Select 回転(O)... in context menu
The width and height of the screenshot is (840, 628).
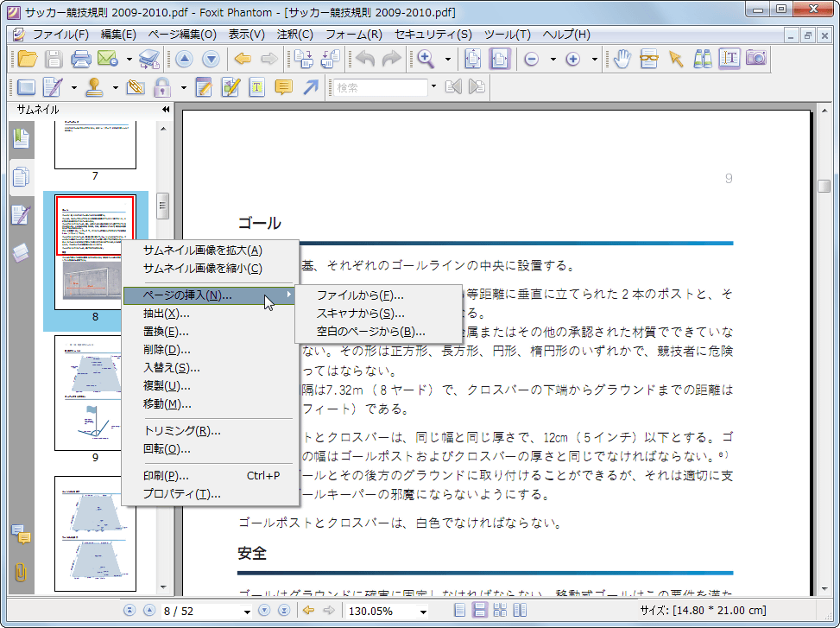(x=210, y=449)
